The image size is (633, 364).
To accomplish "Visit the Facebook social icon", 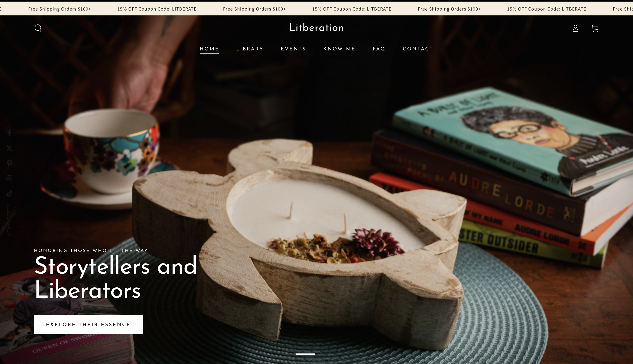I will 9,133.
